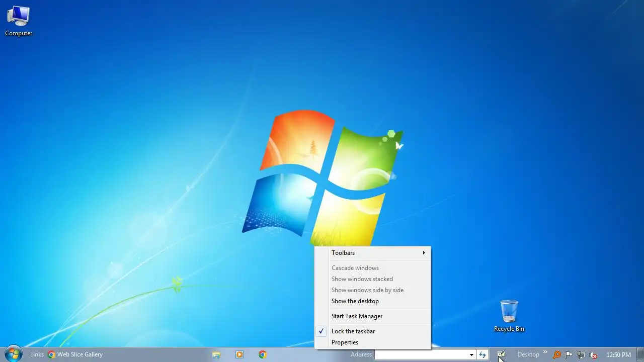Select Start Task Manager from menu
The height and width of the screenshot is (362, 644).
(x=372, y=316)
